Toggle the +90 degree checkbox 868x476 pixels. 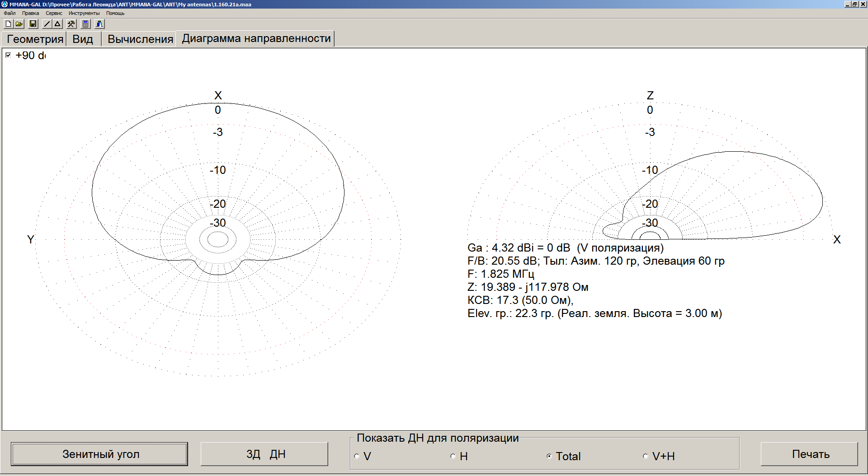8,55
